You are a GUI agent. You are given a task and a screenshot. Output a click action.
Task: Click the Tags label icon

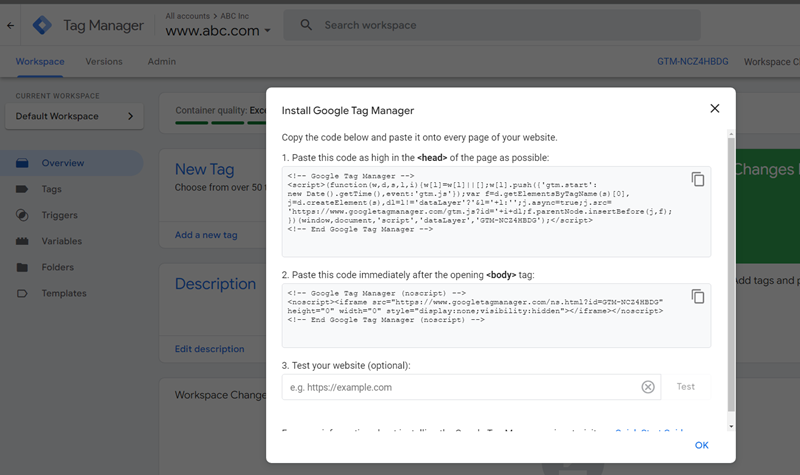tap(22, 189)
